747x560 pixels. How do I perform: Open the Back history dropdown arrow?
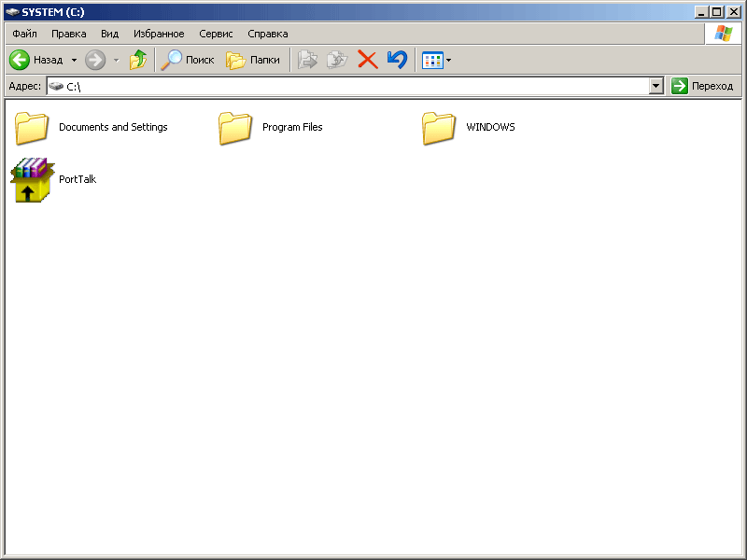74,61
